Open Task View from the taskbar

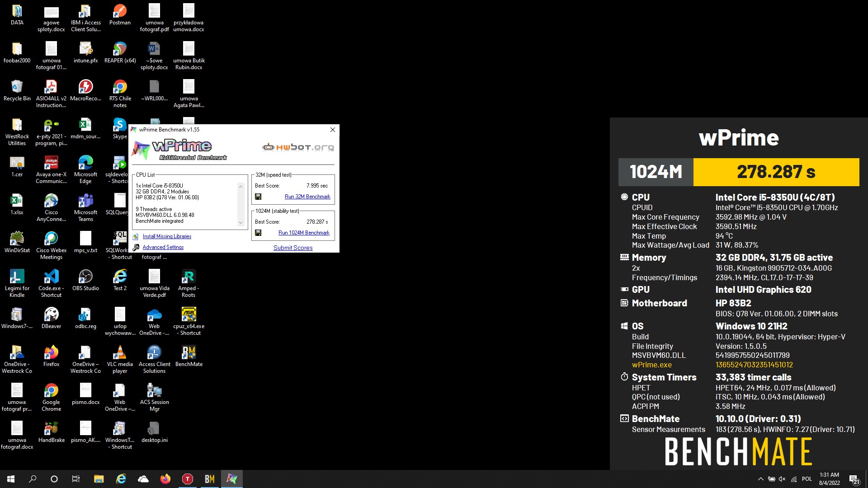coord(76,479)
